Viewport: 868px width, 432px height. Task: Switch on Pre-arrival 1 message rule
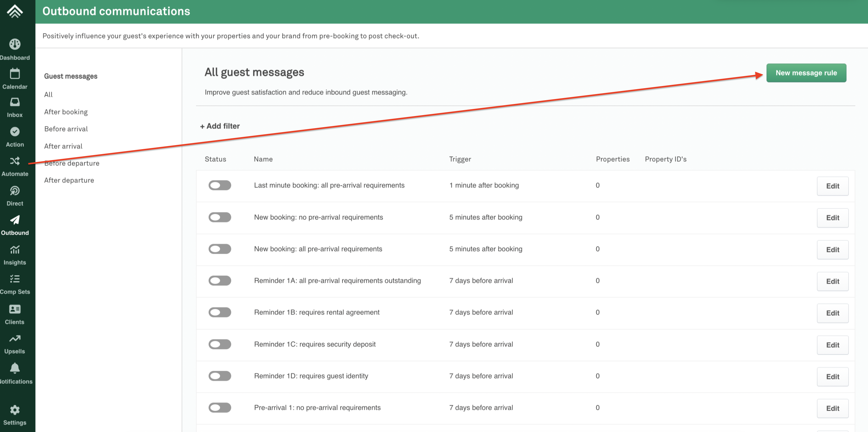[x=220, y=407]
